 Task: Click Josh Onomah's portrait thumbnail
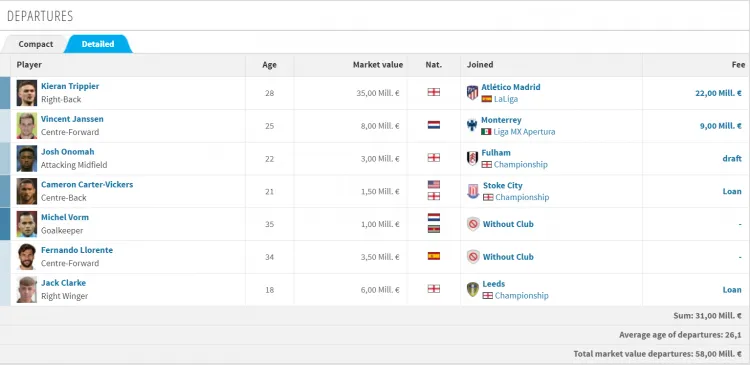[x=27, y=158]
